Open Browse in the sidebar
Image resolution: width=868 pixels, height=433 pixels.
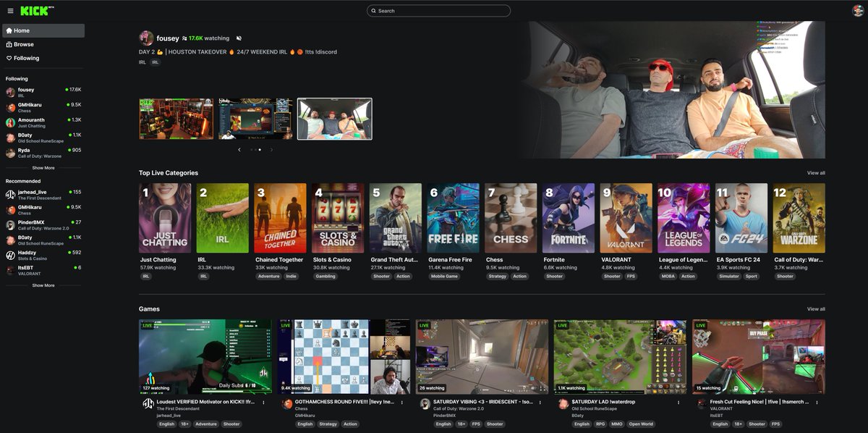pyautogui.click(x=43, y=44)
